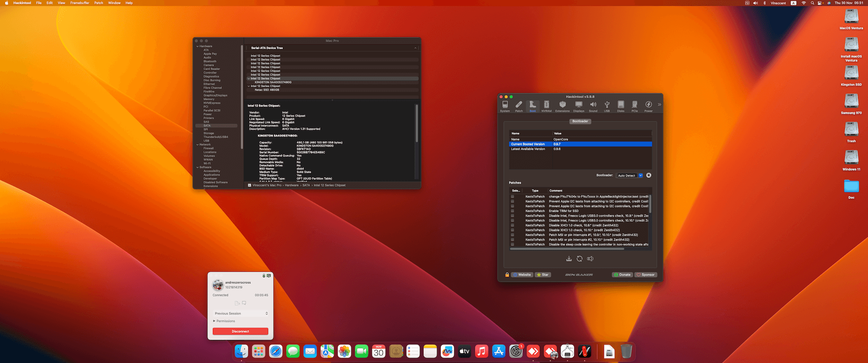Tick checkbox for Disable XHCI 1.0 check 10.9 patch
Screen dimensions: 868x363
coord(512,225)
